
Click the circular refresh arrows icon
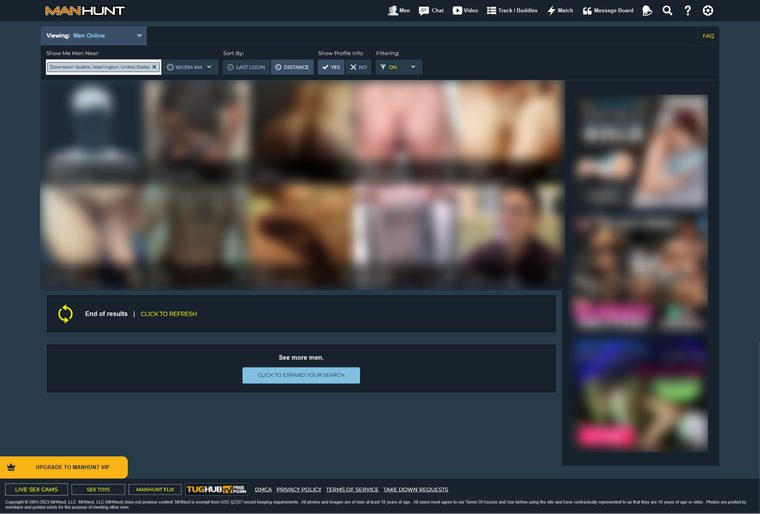pos(65,314)
